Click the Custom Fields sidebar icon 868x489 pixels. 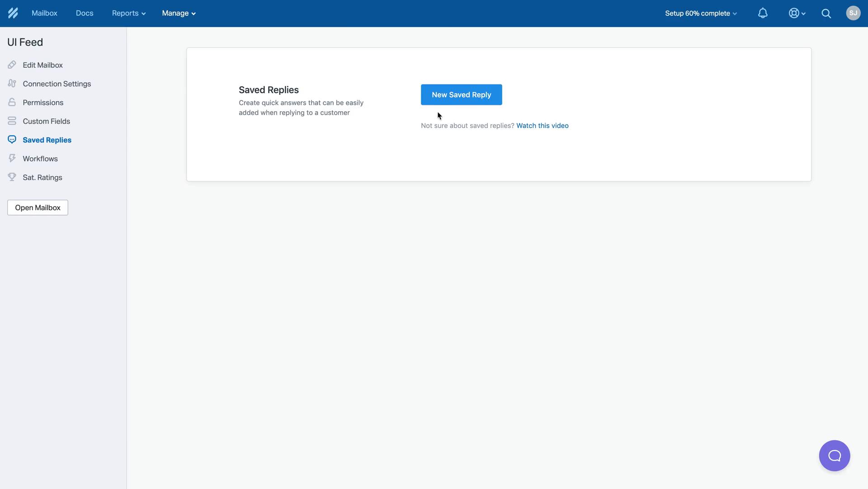coord(11,122)
